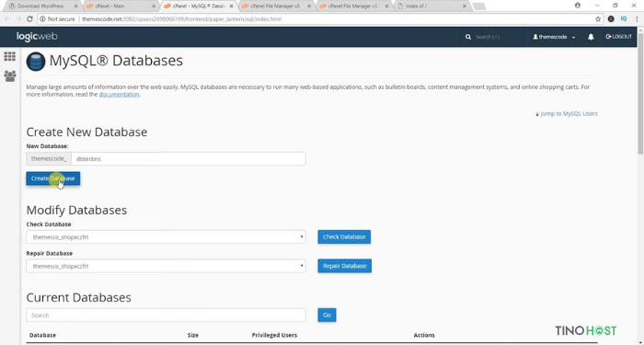Open the Repair Database dropdown

tap(166, 266)
